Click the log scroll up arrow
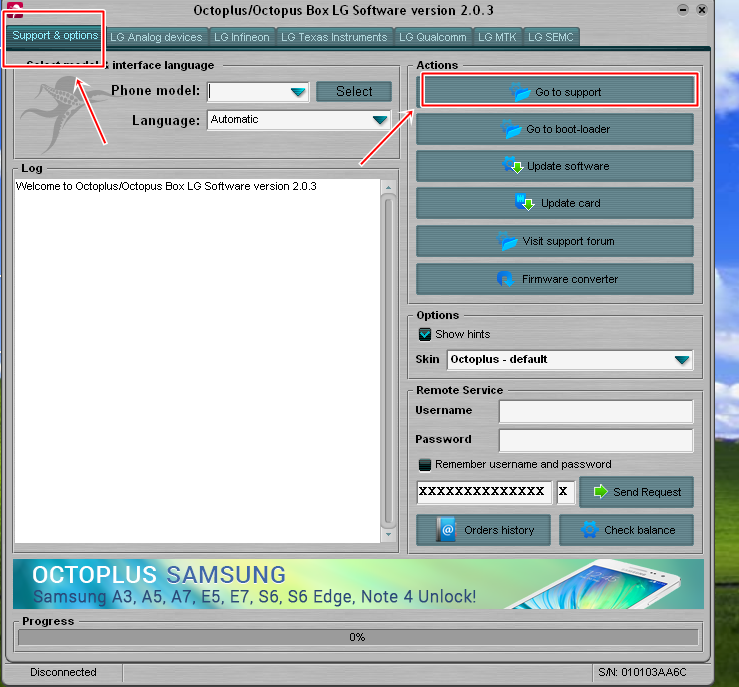The height and width of the screenshot is (687, 739). click(x=388, y=188)
